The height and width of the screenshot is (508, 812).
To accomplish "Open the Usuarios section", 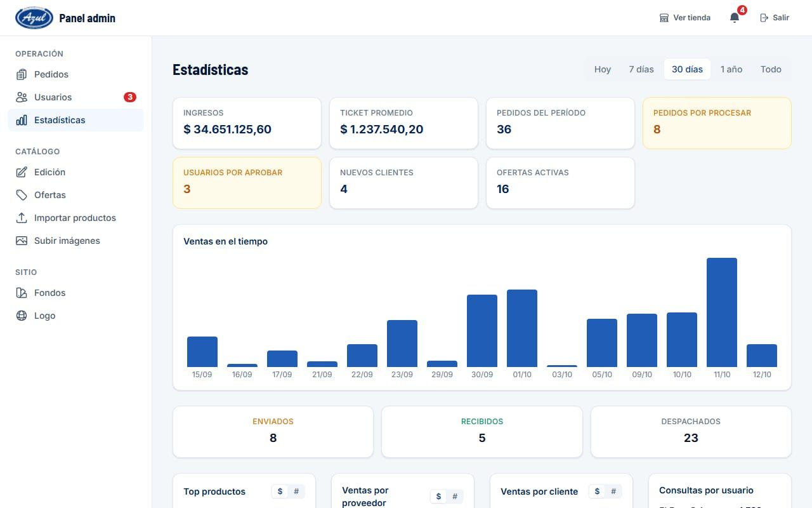I will click(x=75, y=97).
